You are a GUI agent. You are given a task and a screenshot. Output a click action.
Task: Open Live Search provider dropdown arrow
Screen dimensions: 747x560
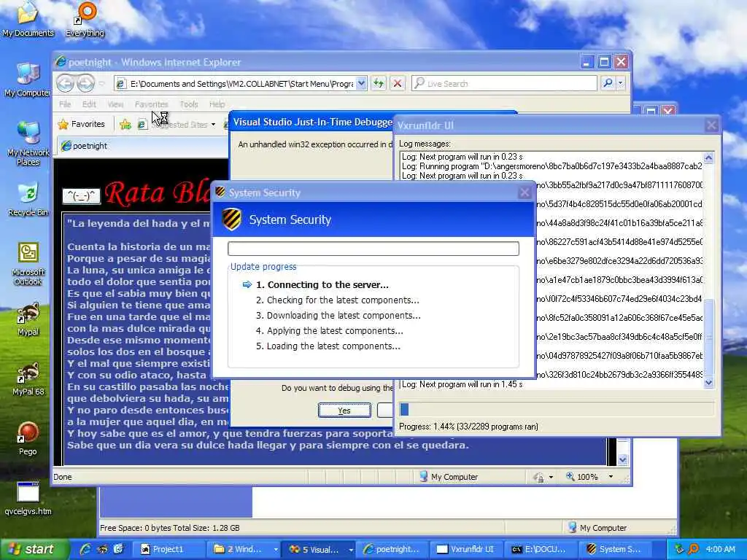pos(620,83)
